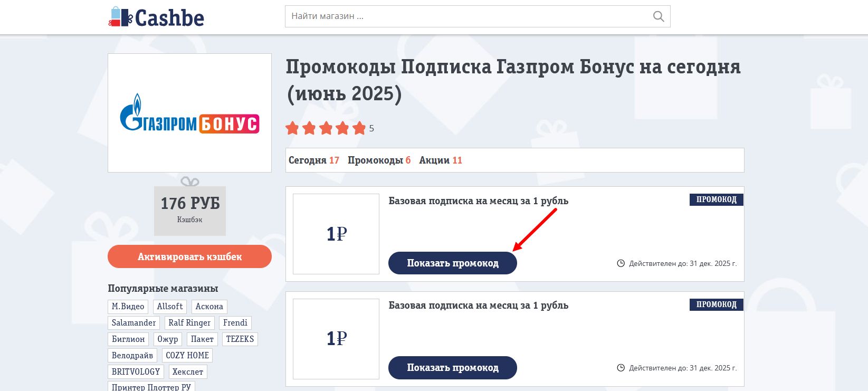
Task: Click the first rating star
Action: [292, 128]
